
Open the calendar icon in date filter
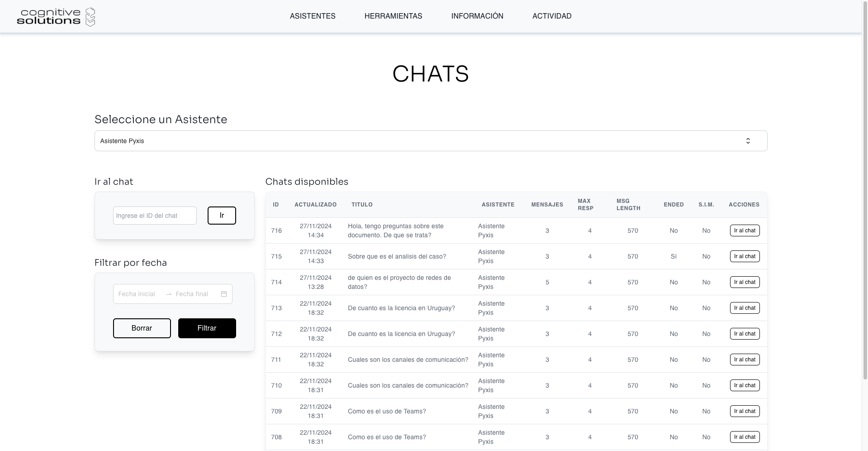pyautogui.click(x=224, y=294)
